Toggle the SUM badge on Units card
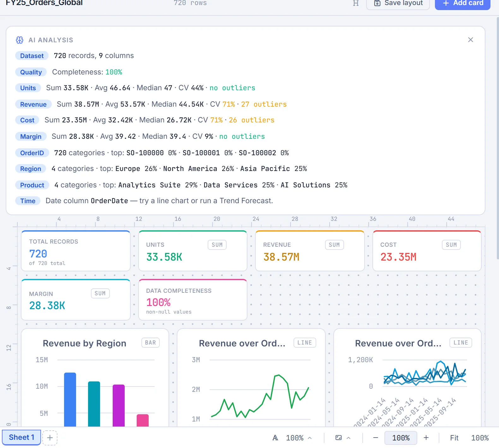Viewport: 499px width, 448px height. [217, 245]
